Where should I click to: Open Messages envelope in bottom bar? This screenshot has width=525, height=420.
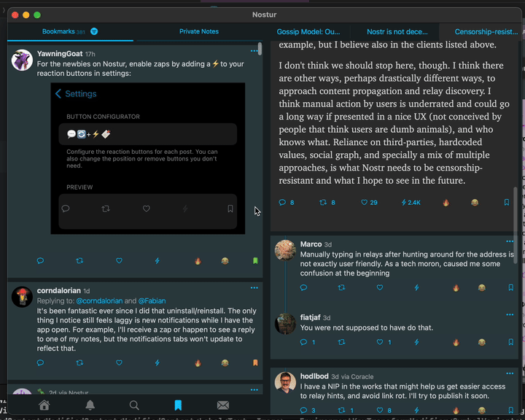(x=223, y=405)
